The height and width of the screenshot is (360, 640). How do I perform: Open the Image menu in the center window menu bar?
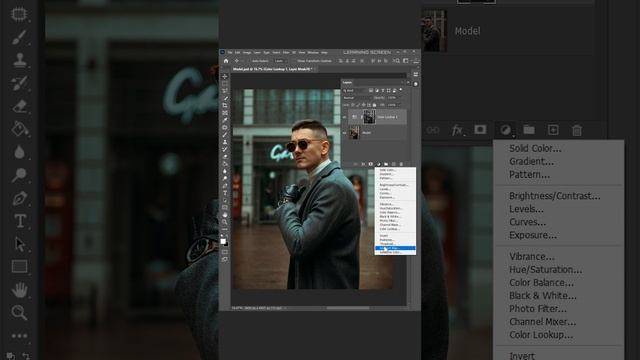pyautogui.click(x=247, y=53)
